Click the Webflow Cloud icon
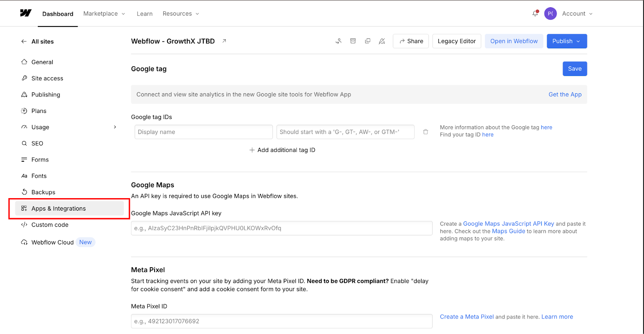 [24, 242]
